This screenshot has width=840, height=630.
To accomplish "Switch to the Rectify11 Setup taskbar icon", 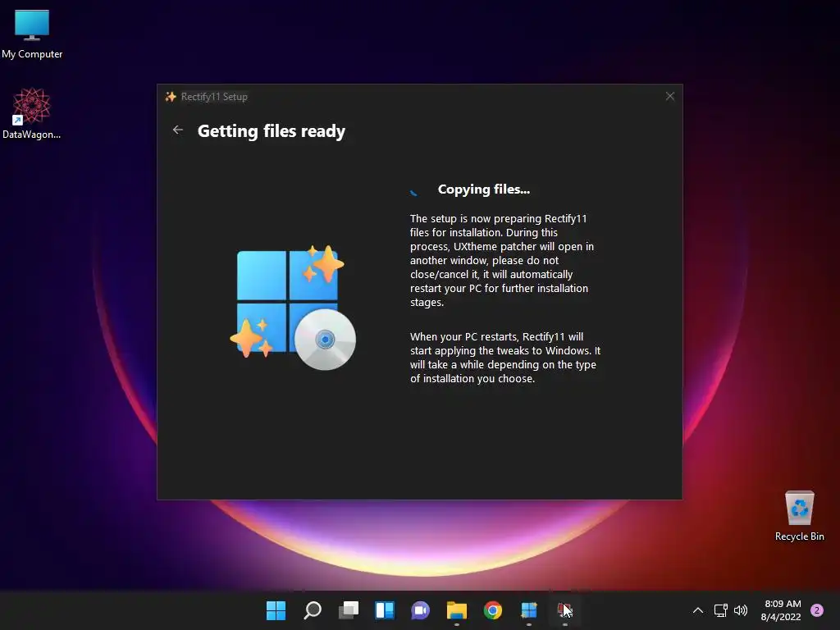I will coord(529,610).
